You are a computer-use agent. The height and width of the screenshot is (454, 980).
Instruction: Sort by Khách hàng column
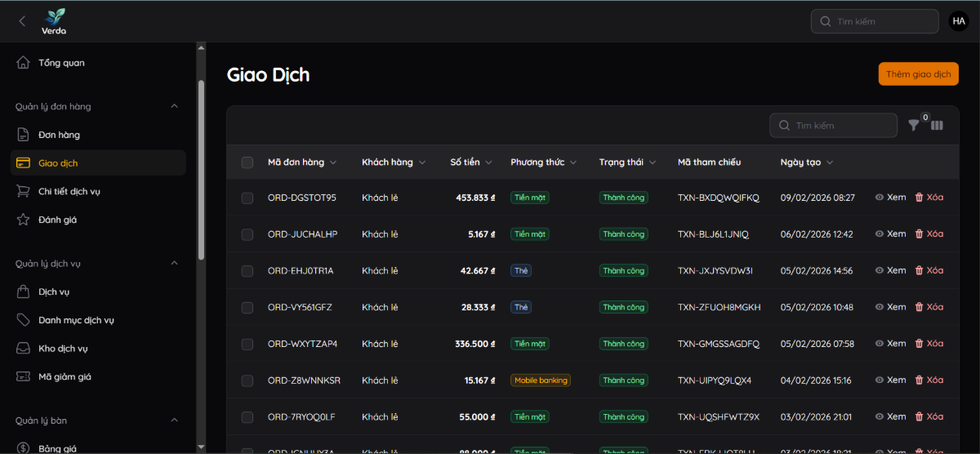[x=394, y=162]
